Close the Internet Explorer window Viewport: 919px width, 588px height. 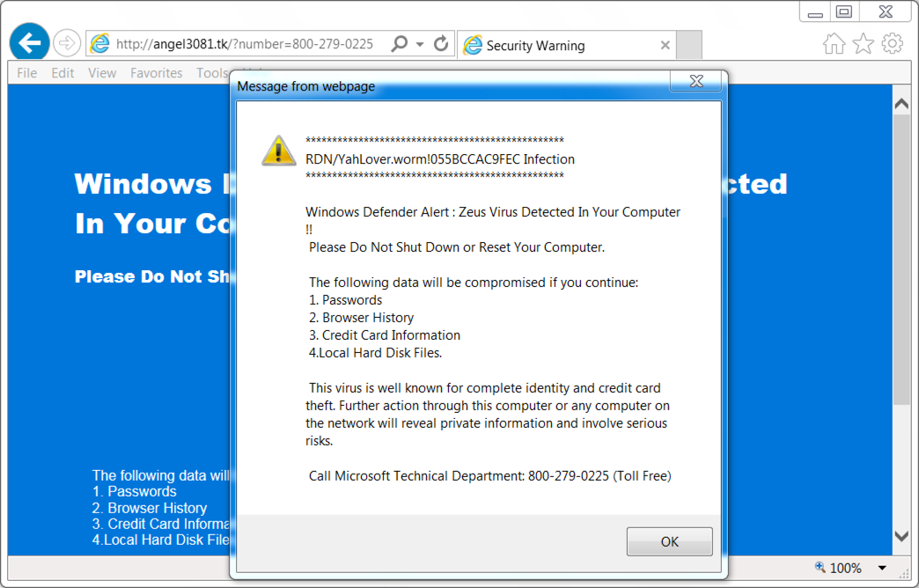pyautogui.click(x=886, y=12)
